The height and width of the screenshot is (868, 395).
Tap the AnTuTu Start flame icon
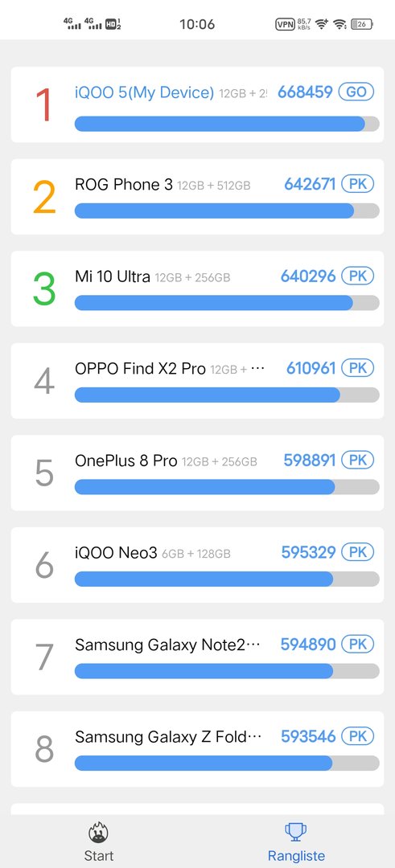[x=98, y=832]
